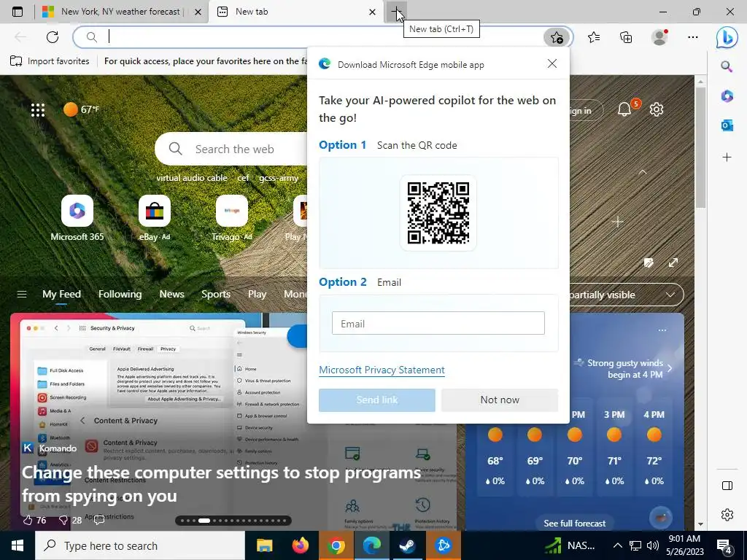Click See full forecast button
The image size is (747, 560).
575,523
